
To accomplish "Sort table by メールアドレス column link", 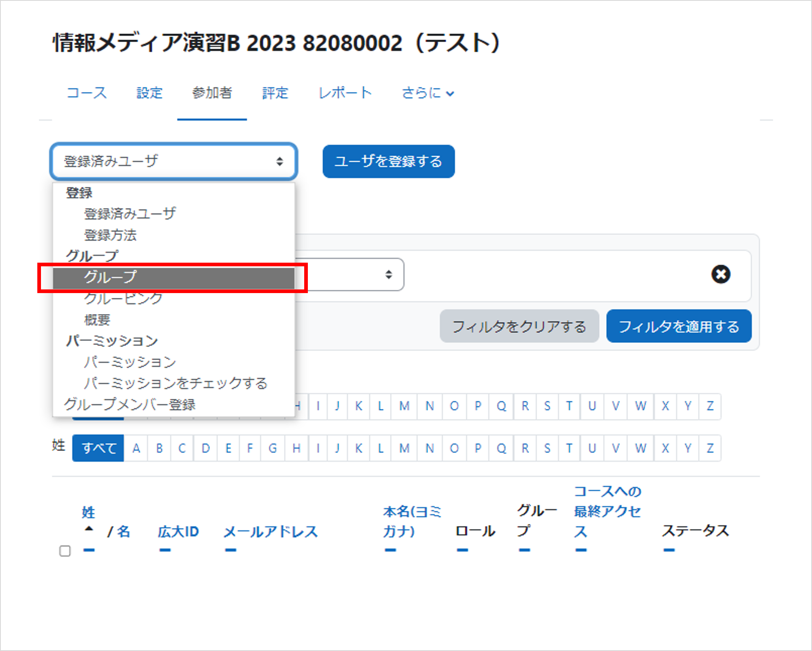I will click(x=271, y=532).
